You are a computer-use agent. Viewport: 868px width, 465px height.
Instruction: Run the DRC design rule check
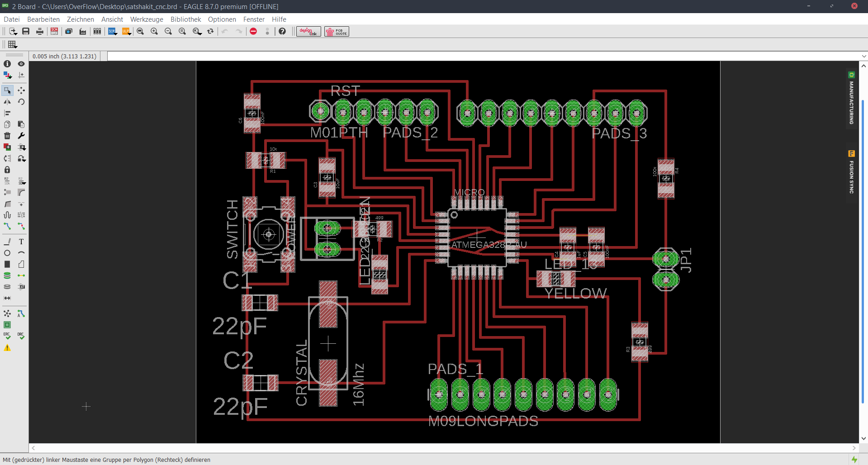pyautogui.click(x=21, y=336)
